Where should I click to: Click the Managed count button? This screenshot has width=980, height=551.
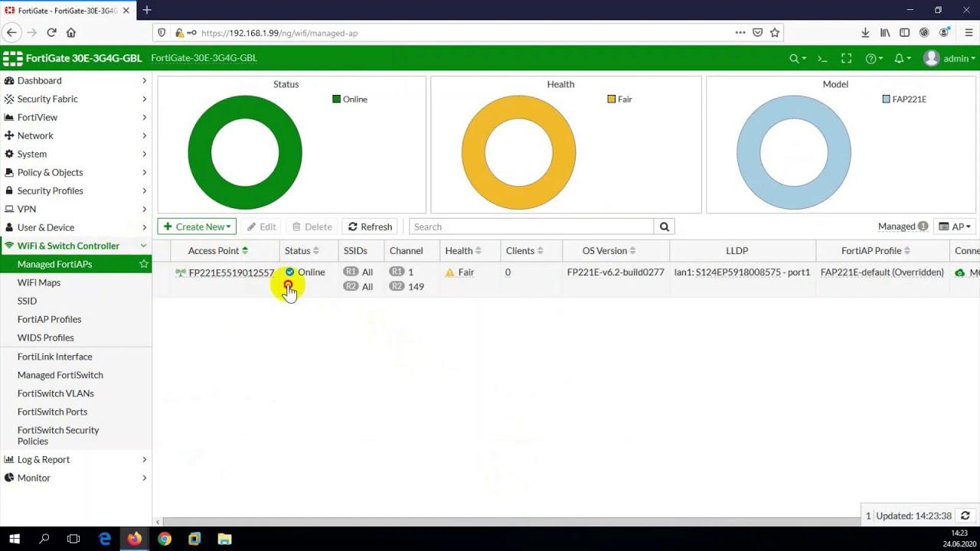pyautogui.click(x=903, y=227)
